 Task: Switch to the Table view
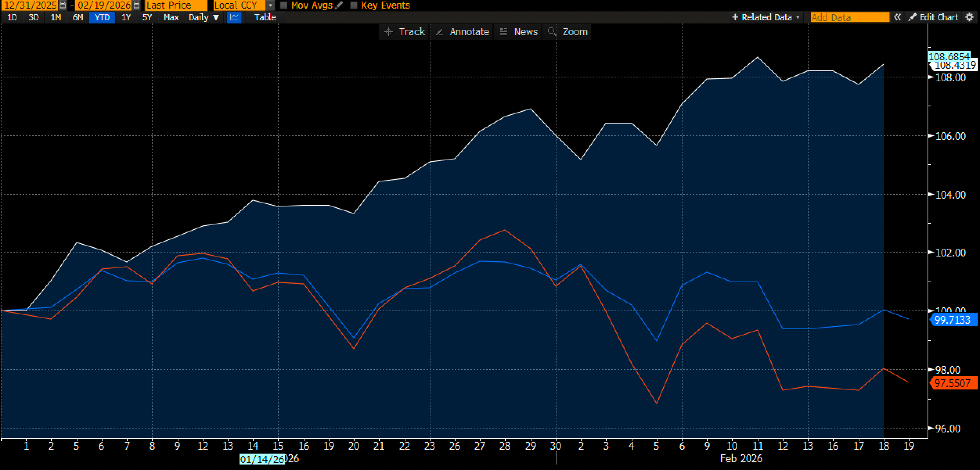click(265, 17)
